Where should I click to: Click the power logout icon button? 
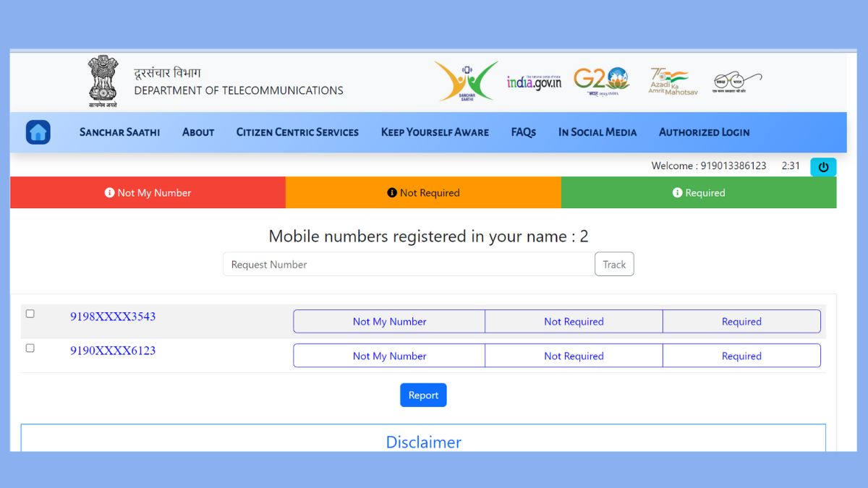(x=823, y=167)
